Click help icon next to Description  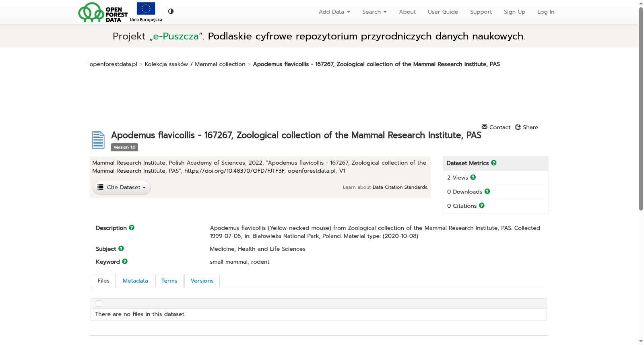click(132, 227)
